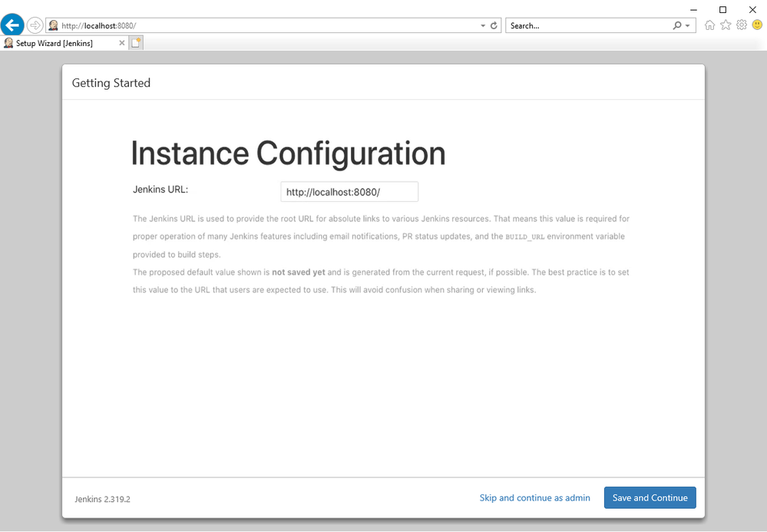Refresh the page with reload icon
The height and width of the screenshot is (532, 767).
tap(494, 25)
